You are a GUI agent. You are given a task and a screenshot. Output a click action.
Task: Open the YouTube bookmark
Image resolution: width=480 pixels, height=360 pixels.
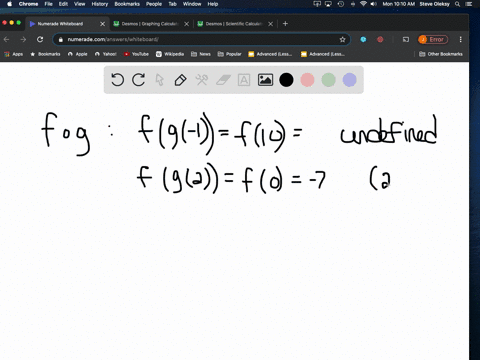point(136,54)
